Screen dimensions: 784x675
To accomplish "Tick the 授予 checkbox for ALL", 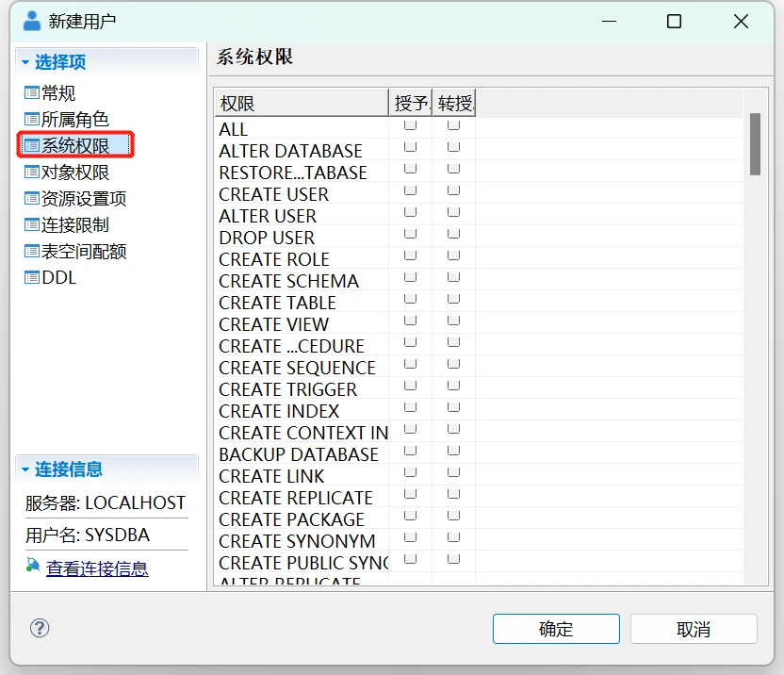I will [x=410, y=125].
